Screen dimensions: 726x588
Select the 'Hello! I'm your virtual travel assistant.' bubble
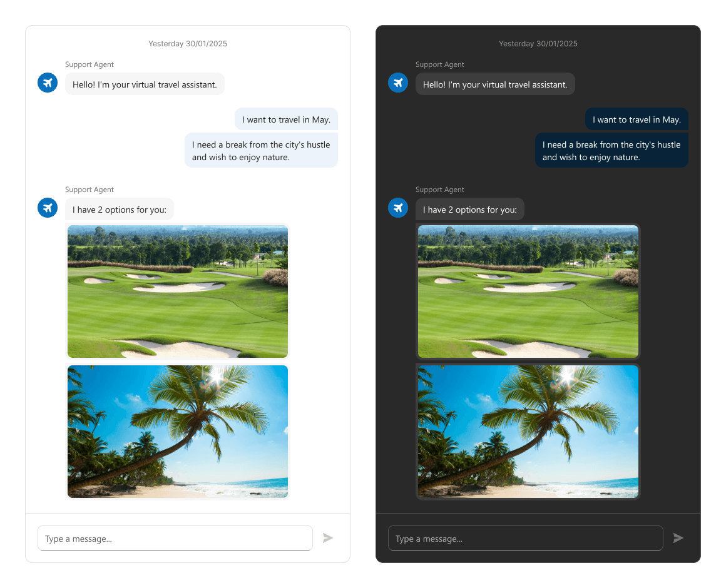click(x=145, y=83)
